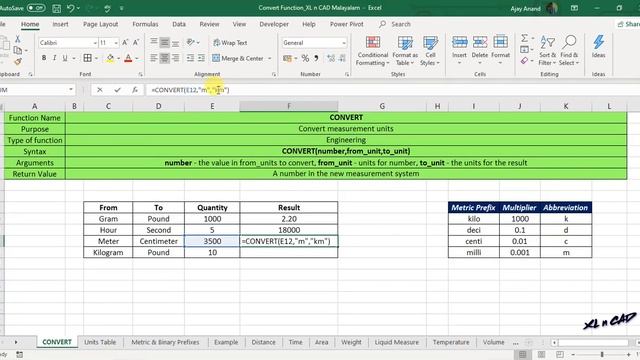The height and width of the screenshot is (360, 640).
Task: Toggle Align Left
Action: (x=153, y=58)
